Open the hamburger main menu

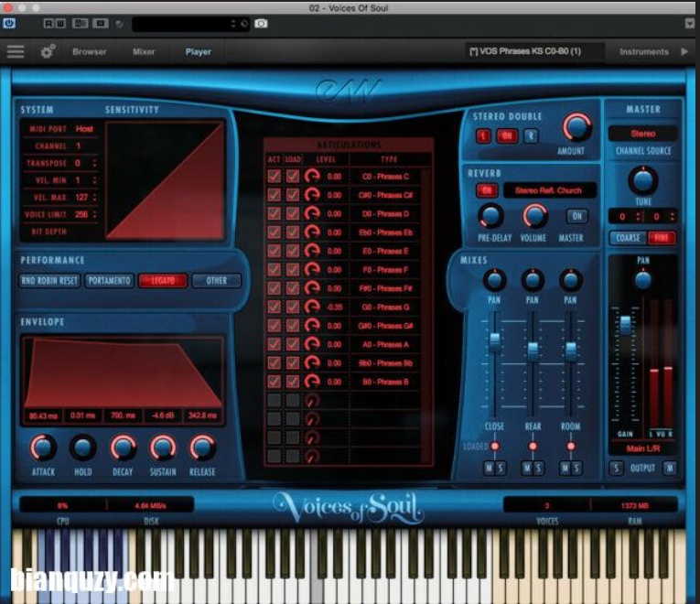pos(16,51)
